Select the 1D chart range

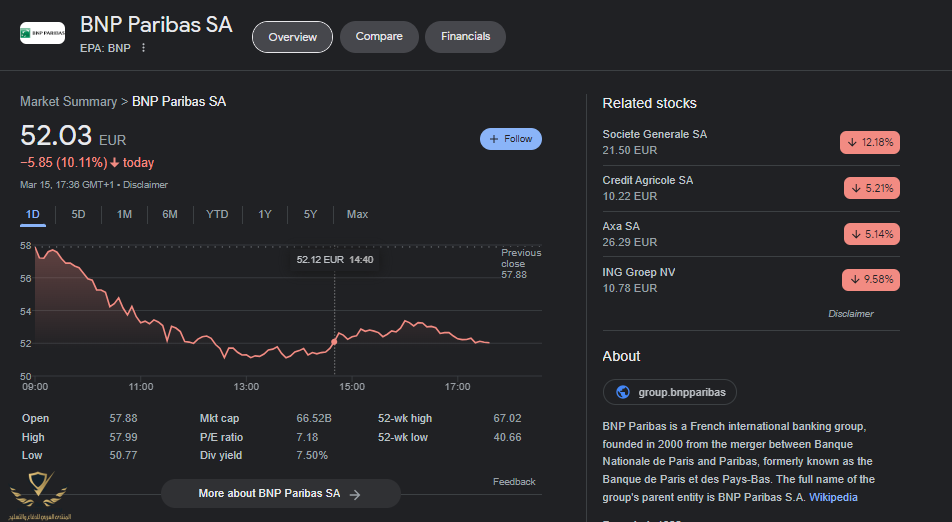click(33, 214)
